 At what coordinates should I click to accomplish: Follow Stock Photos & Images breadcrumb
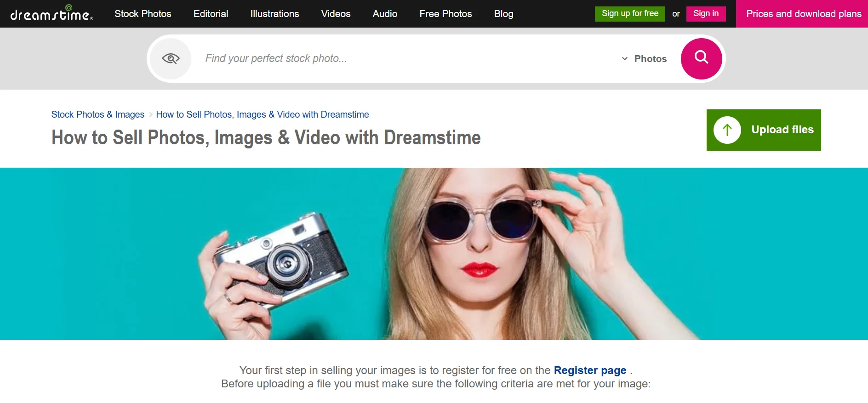pyautogui.click(x=98, y=114)
